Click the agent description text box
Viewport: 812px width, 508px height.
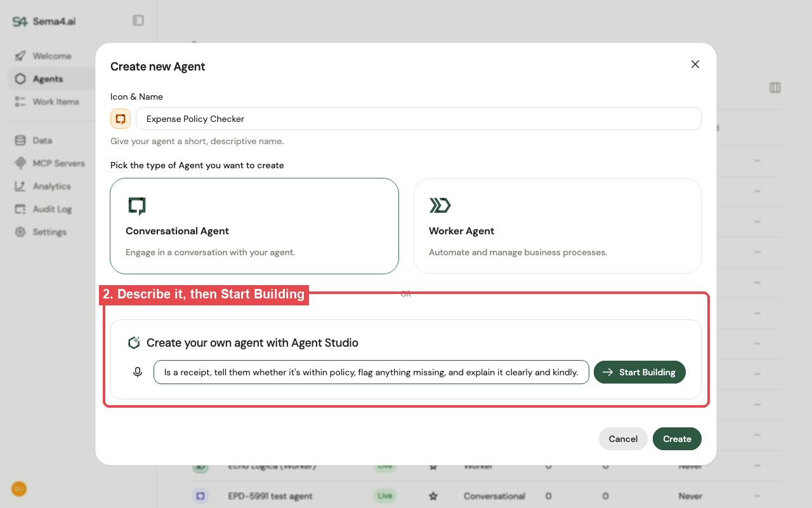371,372
